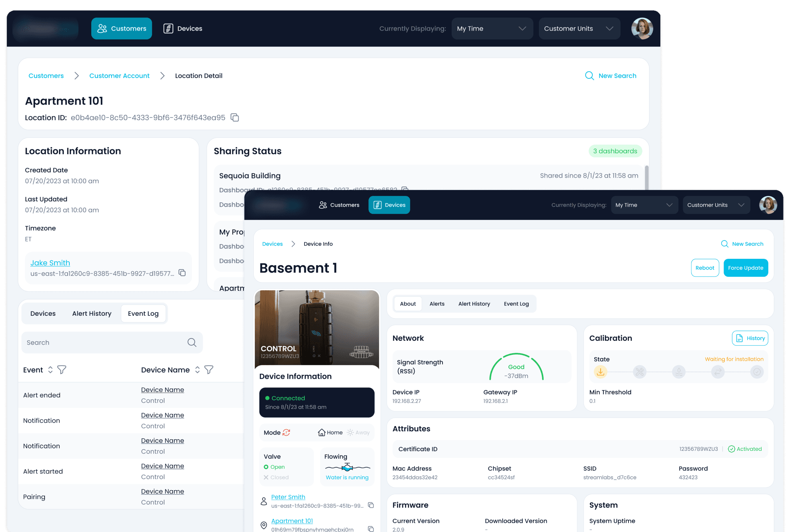
Task: Click the Force Update button
Action: tap(745, 268)
